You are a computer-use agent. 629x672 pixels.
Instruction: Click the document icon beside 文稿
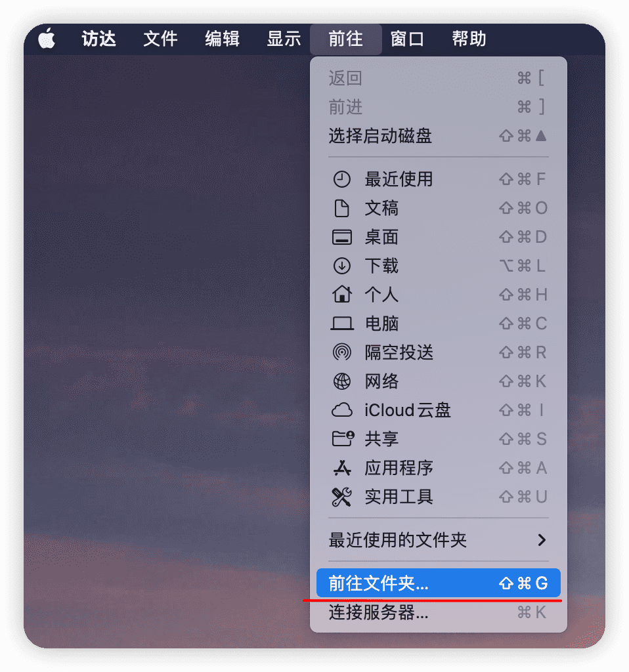click(x=341, y=208)
